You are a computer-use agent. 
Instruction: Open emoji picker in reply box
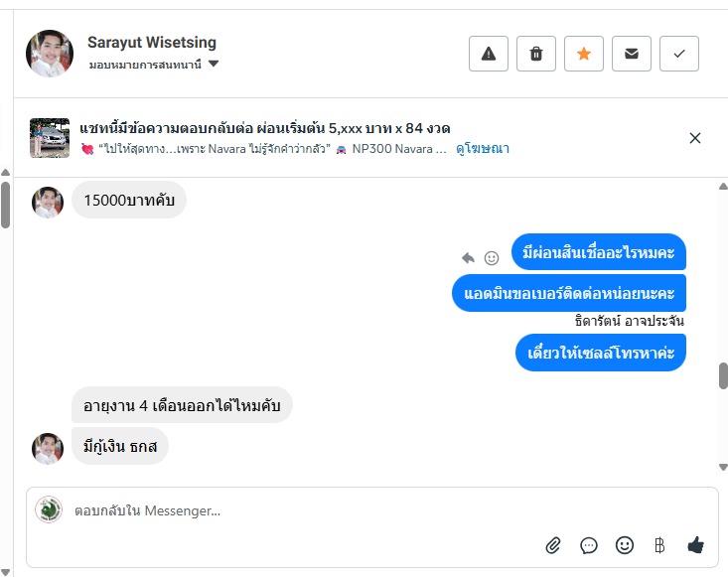click(x=625, y=545)
